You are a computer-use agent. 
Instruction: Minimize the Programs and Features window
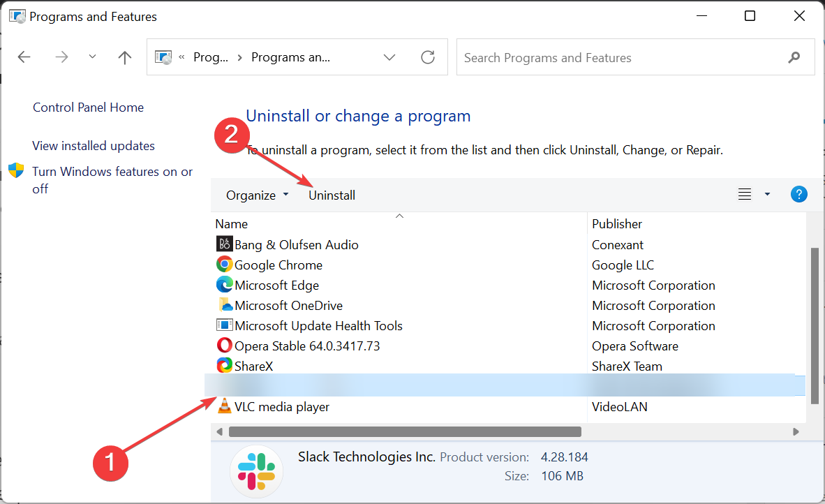(701, 16)
